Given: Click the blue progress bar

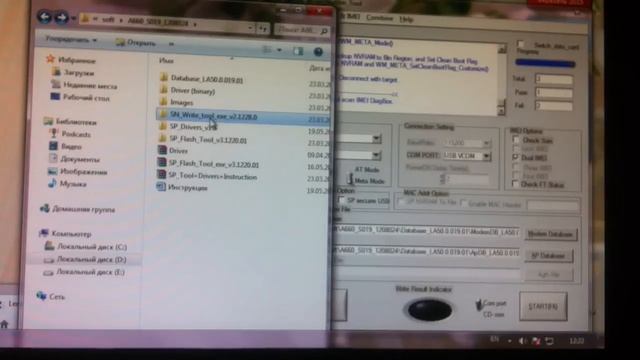Looking at the screenshot, I should coord(545,63).
